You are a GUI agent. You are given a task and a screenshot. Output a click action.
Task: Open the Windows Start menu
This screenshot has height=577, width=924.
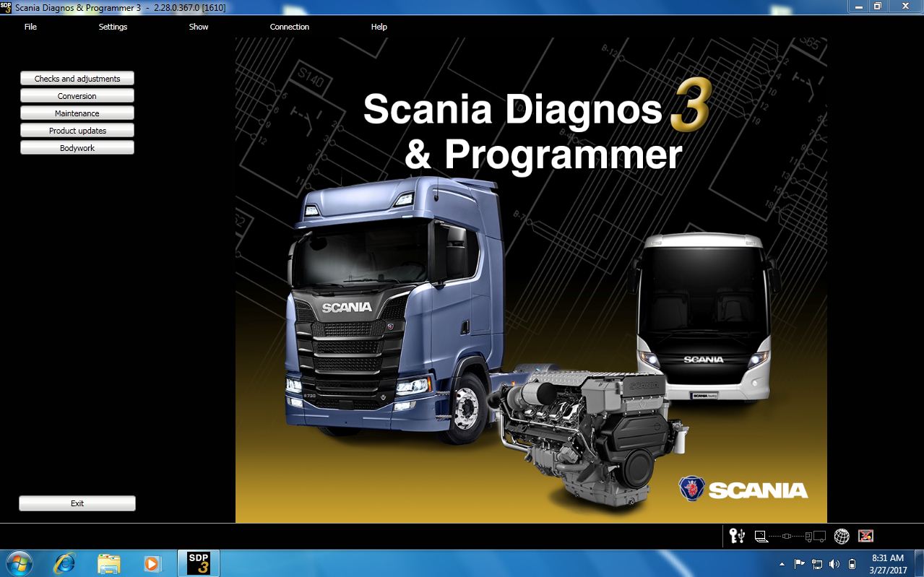click(x=18, y=563)
